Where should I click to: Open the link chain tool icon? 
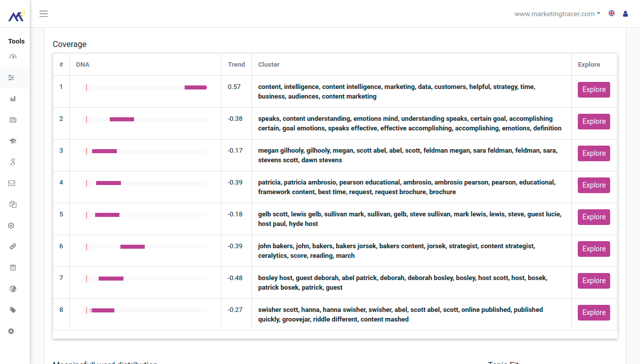13,247
